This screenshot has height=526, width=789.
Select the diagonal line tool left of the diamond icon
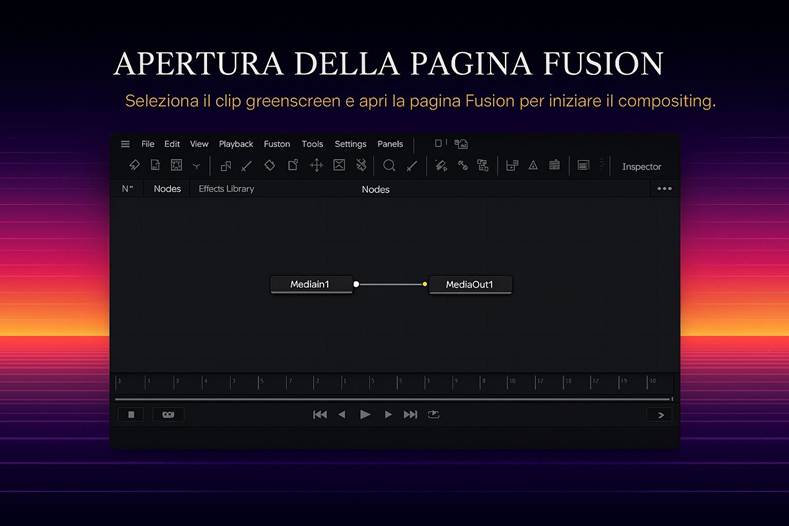coord(247,166)
